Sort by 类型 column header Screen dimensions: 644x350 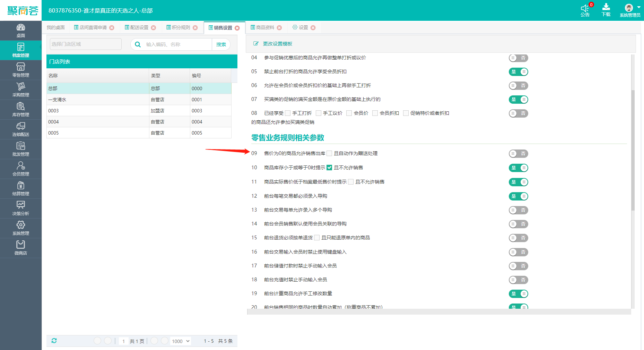tap(169, 76)
